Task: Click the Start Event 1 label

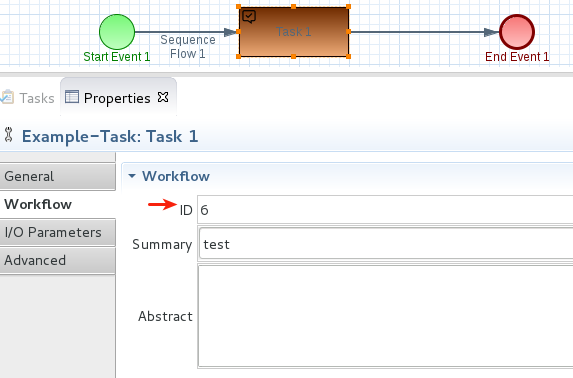Action: [x=117, y=57]
